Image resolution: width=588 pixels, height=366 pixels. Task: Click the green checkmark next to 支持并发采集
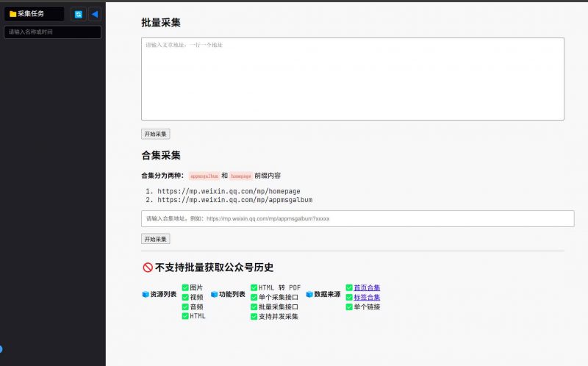254,316
